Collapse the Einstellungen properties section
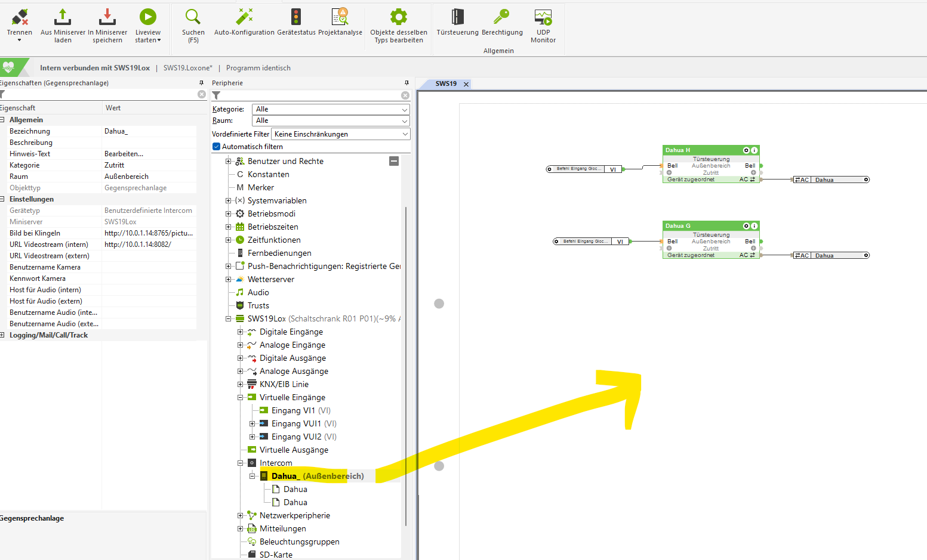The height and width of the screenshot is (560, 927). (x=2, y=199)
